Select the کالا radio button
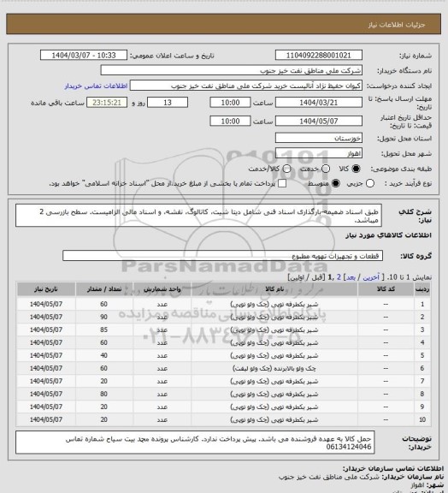 356,169
